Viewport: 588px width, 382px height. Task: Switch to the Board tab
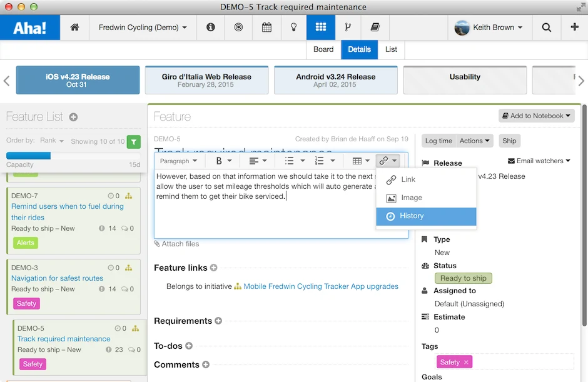click(323, 49)
